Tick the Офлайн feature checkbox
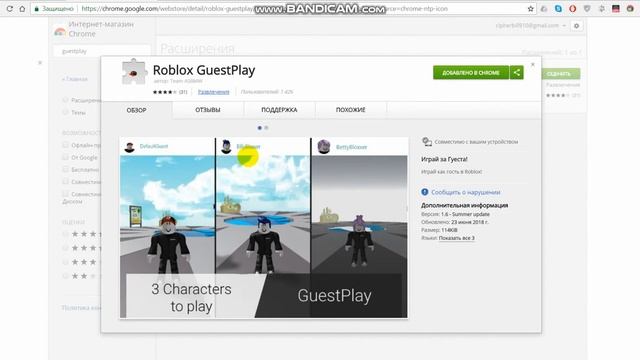The width and height of the screenshot is (640, 360). tap(65, 144)
